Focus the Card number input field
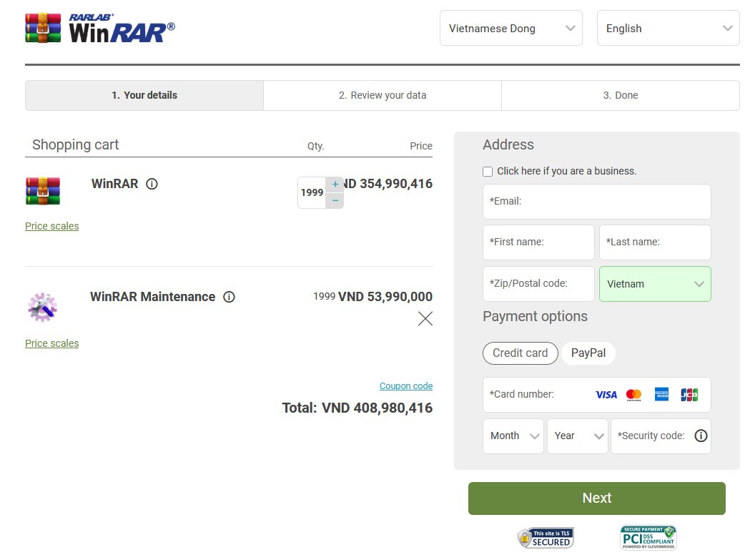The width and height of the screenshot is (745, 560). [597, 395]
